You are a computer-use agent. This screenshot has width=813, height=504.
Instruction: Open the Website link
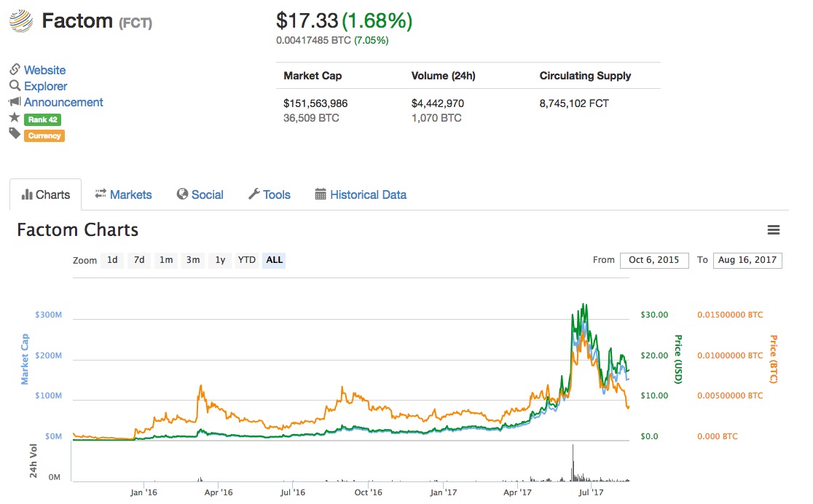(x=44, y=70)
